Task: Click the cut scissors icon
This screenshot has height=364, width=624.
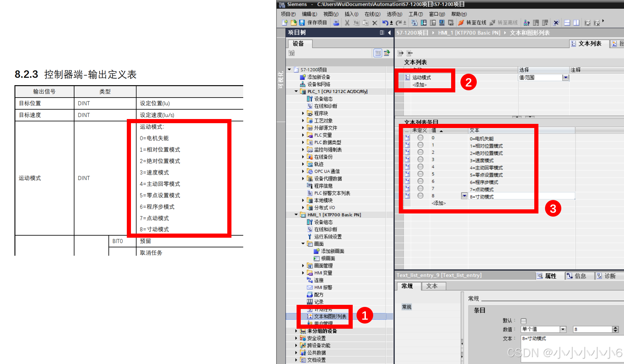Action: (347, 23)
